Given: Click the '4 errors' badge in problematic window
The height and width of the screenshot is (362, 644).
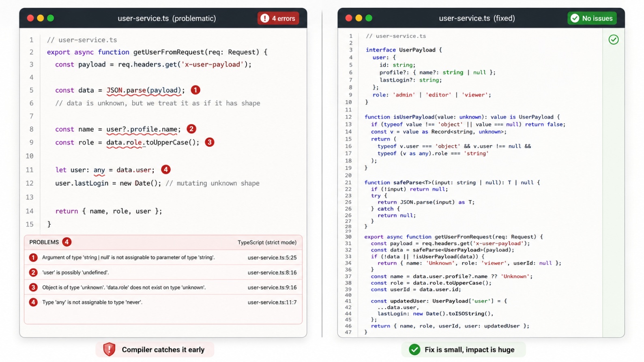Looking at the screenshot, I should (278, 18).
